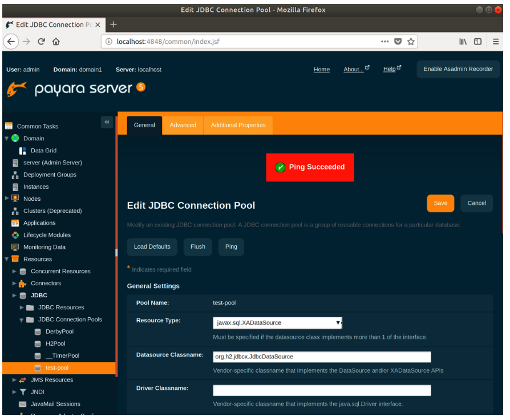Click the Firefox home icon
Viewport: 510px width, 420px height.
click(56, 41)
